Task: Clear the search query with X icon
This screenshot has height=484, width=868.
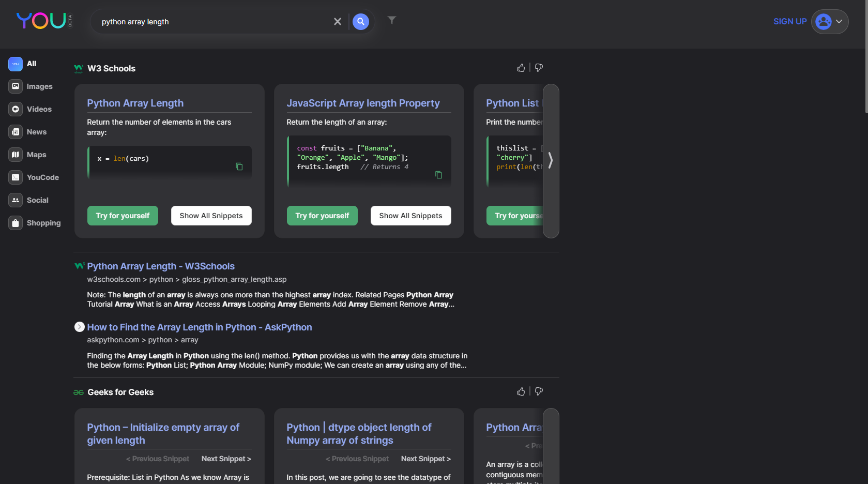Action: tap(338, 22)
